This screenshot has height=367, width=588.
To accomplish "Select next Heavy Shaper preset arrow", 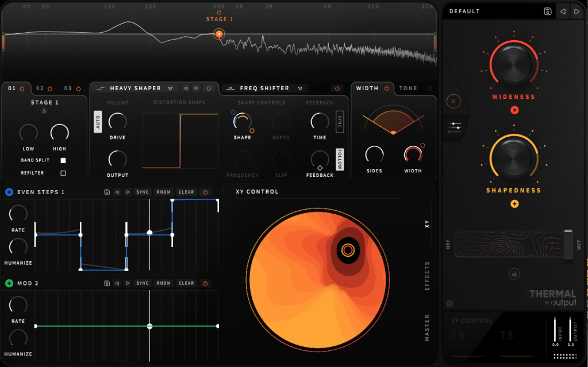I will [x=197, y=88].
